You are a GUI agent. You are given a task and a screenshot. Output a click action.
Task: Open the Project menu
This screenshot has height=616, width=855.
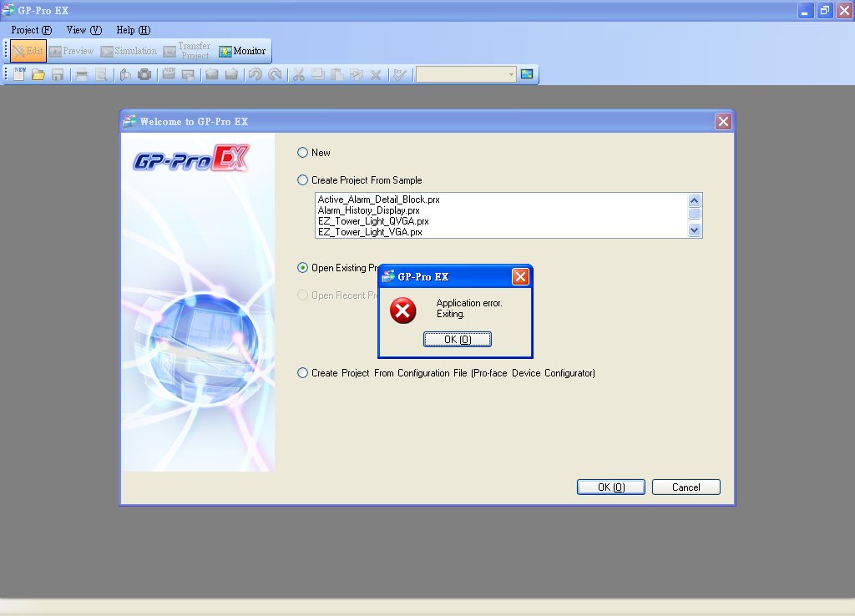point(32,30)
